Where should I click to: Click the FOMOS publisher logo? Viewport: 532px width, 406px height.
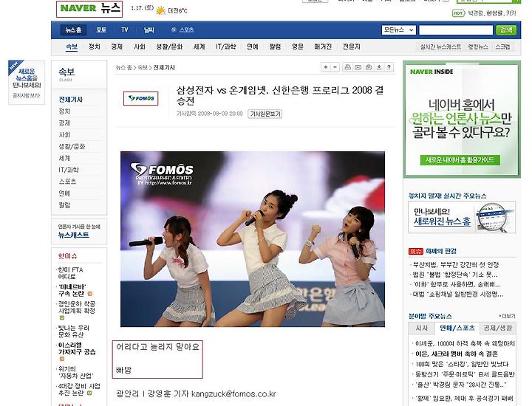point(141,98)
